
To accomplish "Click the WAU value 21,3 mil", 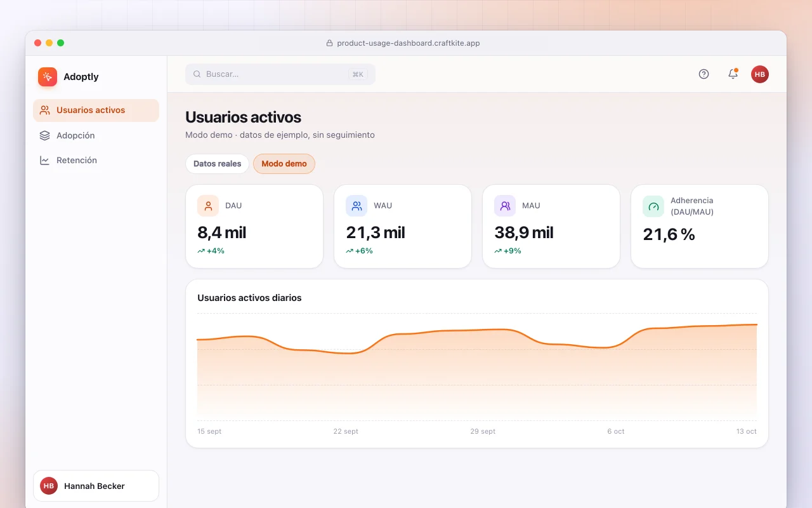I will (x=376, y=232).
